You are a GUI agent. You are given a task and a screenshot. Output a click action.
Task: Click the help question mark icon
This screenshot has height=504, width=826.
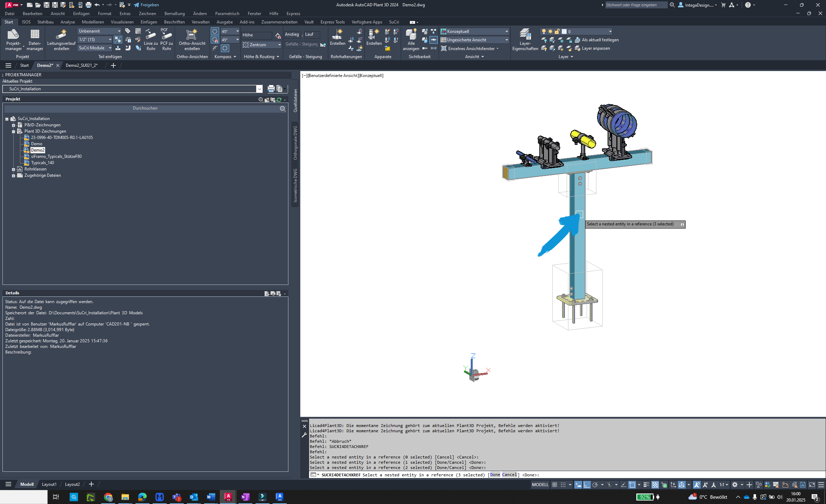[x=748, y=5]
